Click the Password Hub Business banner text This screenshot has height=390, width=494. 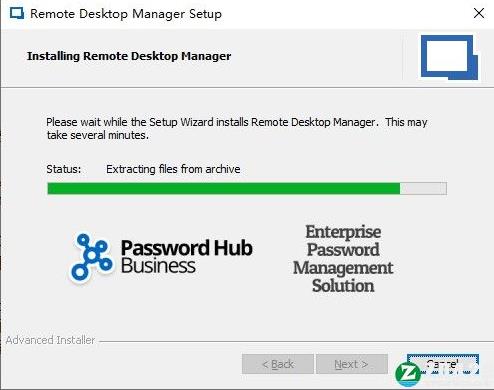coord(187,257)
